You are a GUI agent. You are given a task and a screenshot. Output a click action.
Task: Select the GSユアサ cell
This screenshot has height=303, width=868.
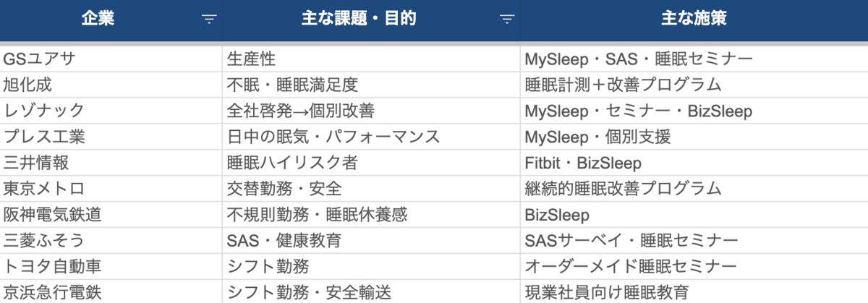click(x=111, y=59)
